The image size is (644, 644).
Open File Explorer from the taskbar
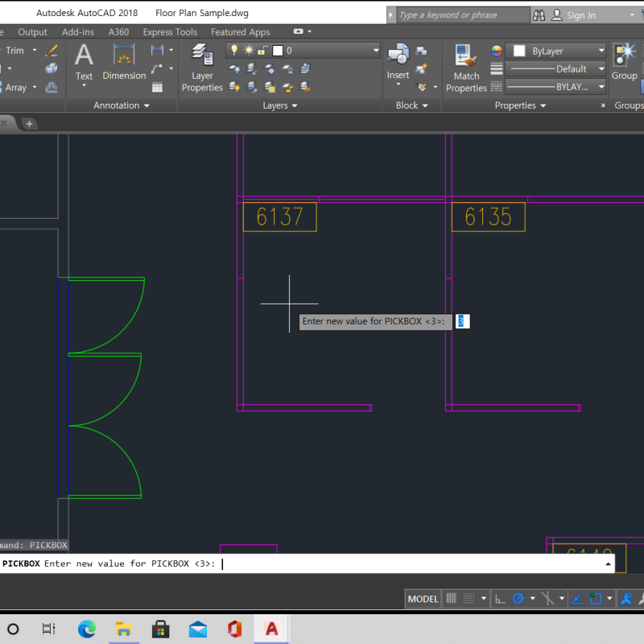click(124, 629)
